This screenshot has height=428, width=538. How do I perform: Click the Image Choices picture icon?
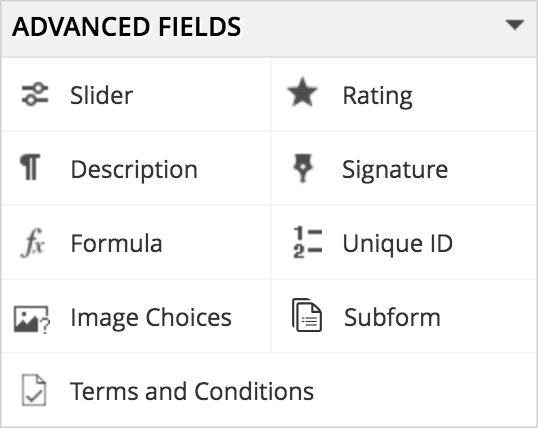click(32, 319)
